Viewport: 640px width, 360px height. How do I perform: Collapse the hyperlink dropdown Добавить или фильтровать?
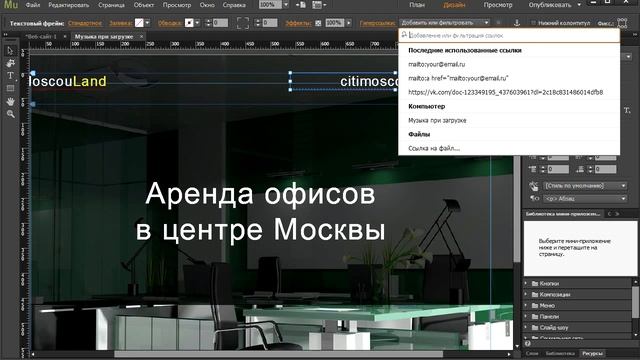486,23
